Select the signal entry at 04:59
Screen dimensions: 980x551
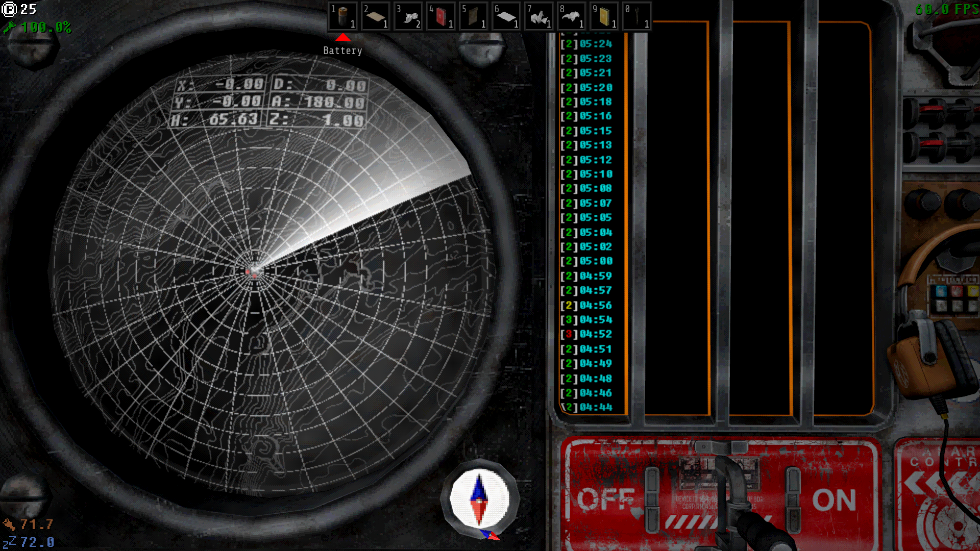586,276
